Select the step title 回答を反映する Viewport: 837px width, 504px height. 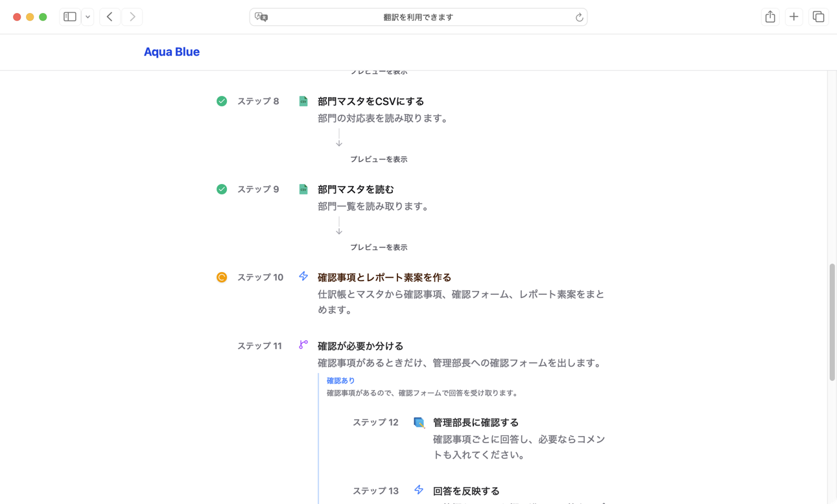click(466, 491)
